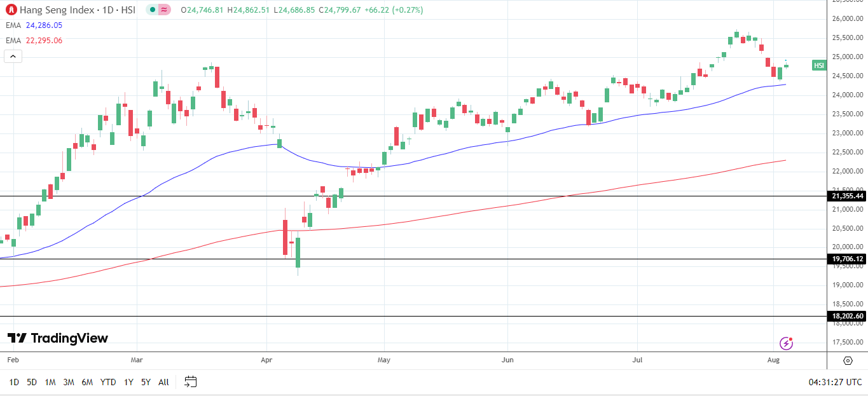Select the All time range
This screenshot has height=396, width=868.
(163, 382)
